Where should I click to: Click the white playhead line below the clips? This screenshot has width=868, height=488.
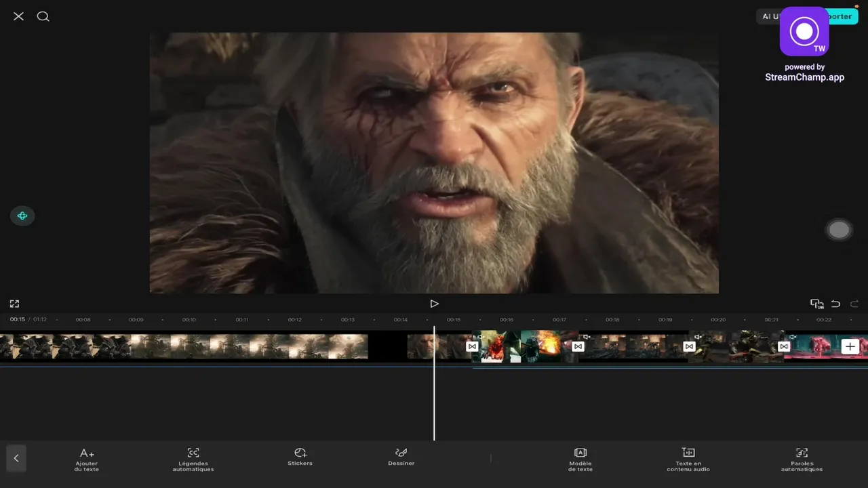tap(434, 403)
